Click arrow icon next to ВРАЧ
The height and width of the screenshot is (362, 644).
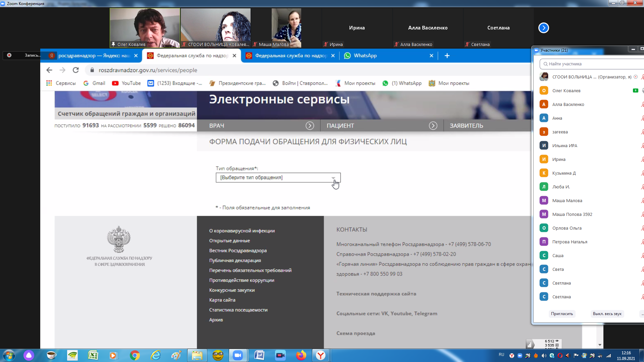coord(310,126)
